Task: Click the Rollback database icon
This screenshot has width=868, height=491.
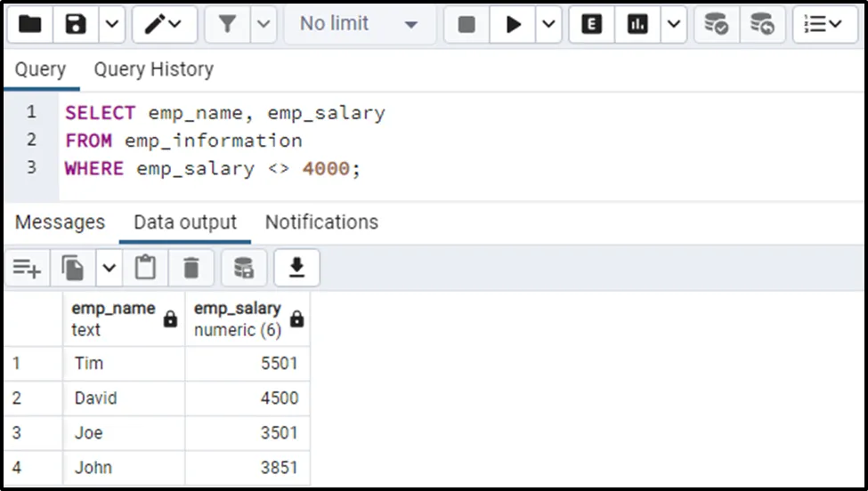Action: 762,24
